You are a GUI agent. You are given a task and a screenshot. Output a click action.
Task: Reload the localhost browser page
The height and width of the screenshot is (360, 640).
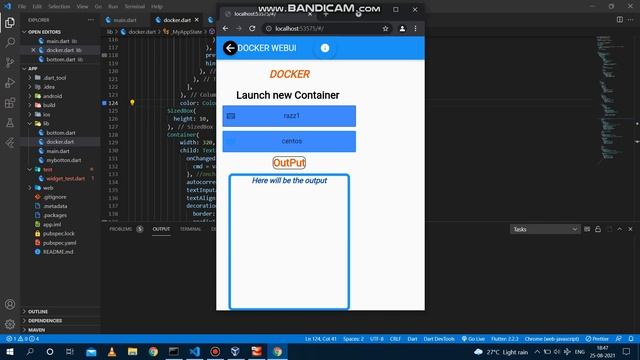[252, 28]
